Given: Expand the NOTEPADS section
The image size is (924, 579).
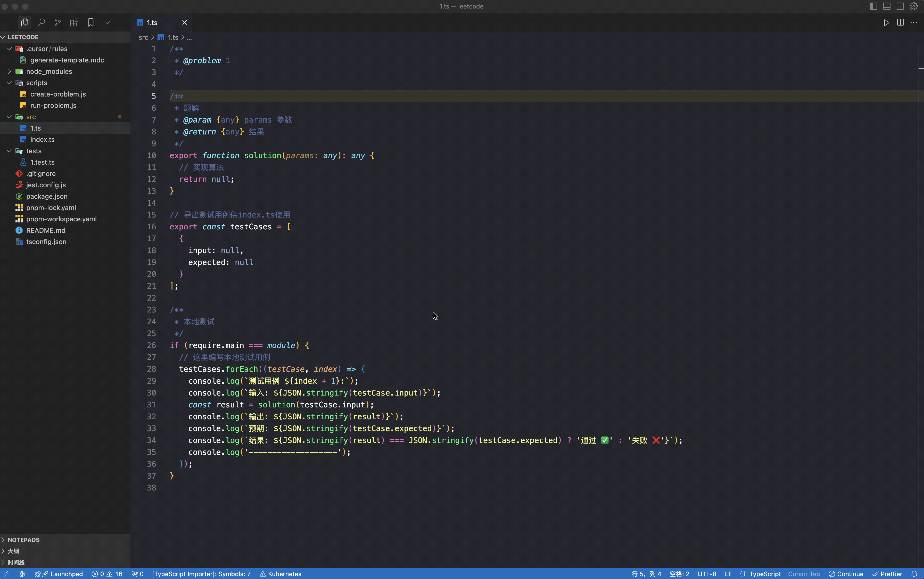Looking at the screenshot, I should tap(23, 540).
